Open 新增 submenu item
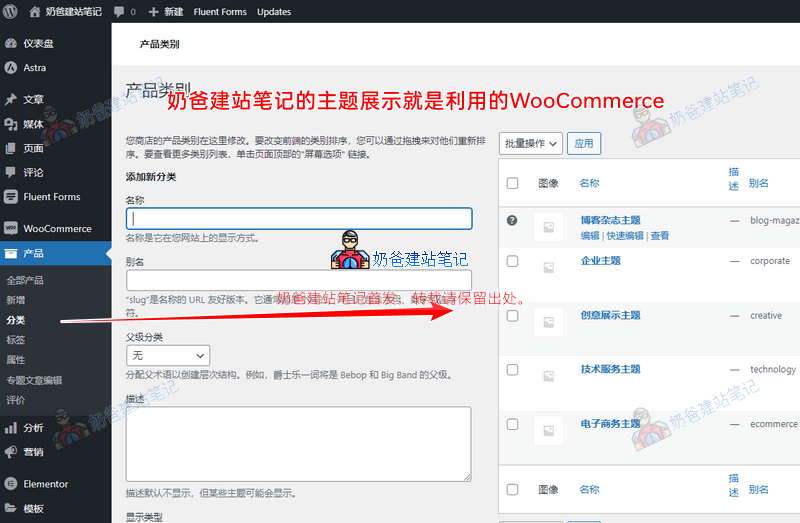The height and width of the screenshot is (523, 800). 16,300
